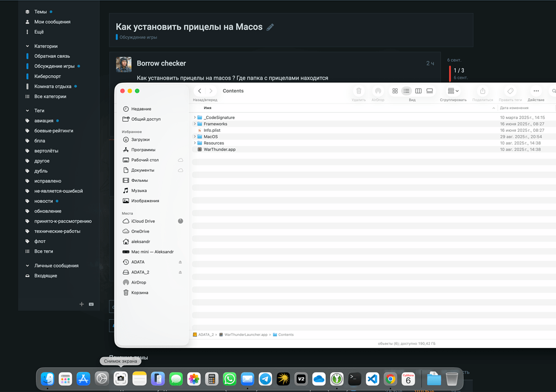Open App Store from the Dock

(x=84, y=379)
